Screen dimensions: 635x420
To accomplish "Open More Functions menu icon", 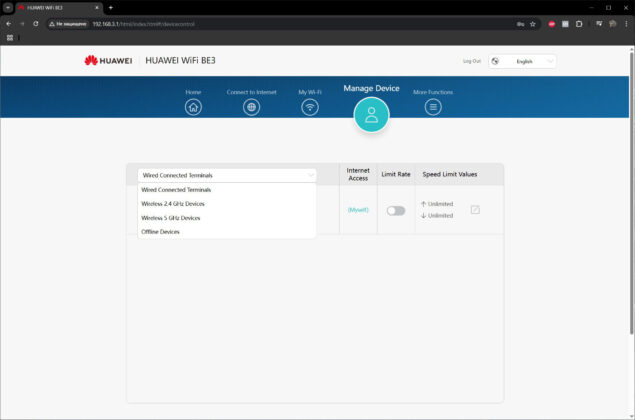I will (433, 107).
